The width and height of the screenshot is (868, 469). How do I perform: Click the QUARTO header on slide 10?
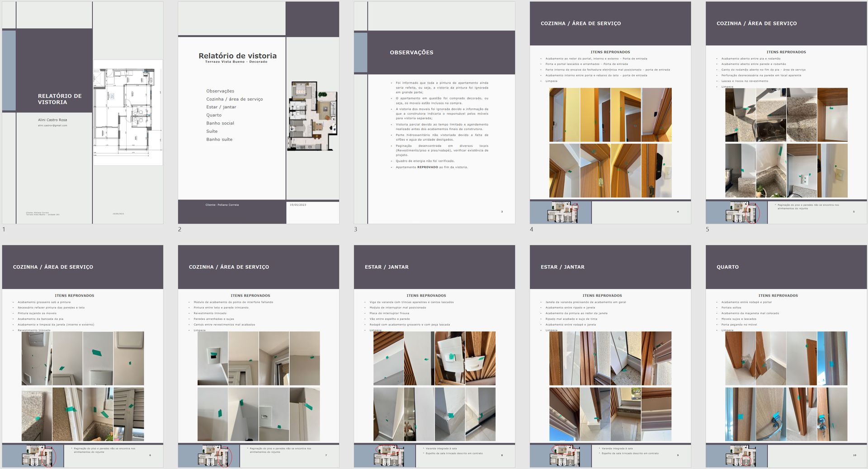click(727, 267)
